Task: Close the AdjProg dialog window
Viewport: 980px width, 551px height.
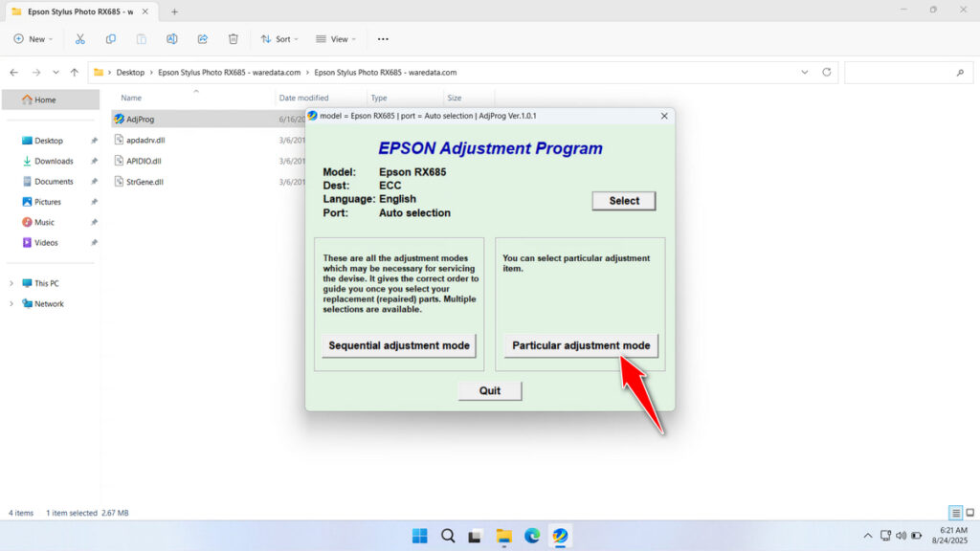Action: 664,116
